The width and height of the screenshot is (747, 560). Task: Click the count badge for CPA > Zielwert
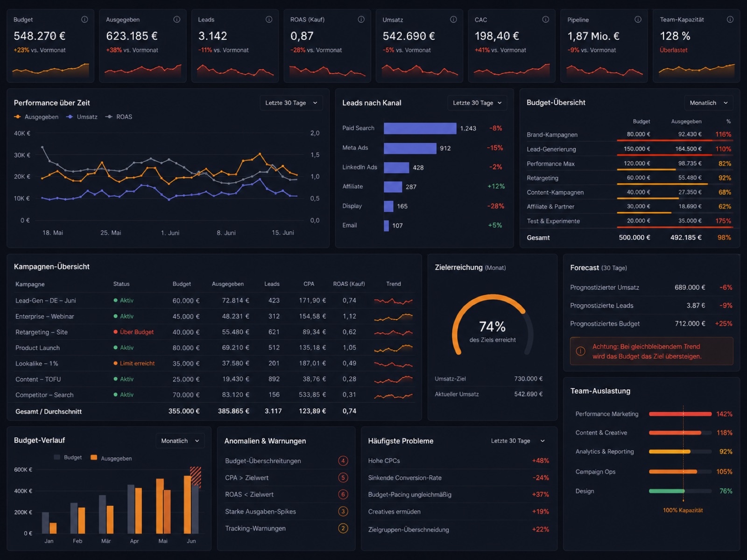(x=343, y=478)
